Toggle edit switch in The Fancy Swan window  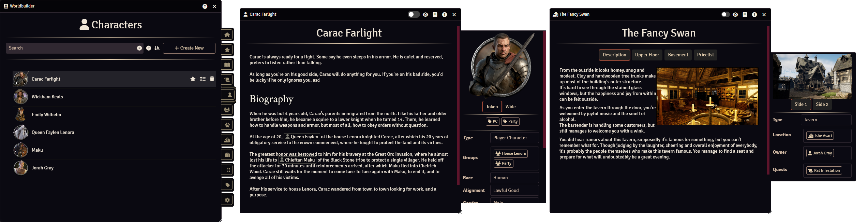pos(725,14)
